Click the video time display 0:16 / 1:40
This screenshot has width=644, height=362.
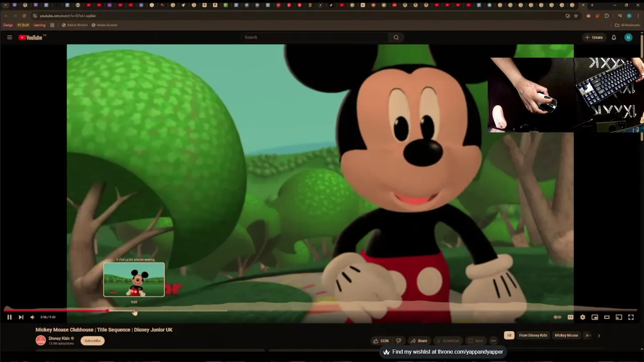[48, 317]
